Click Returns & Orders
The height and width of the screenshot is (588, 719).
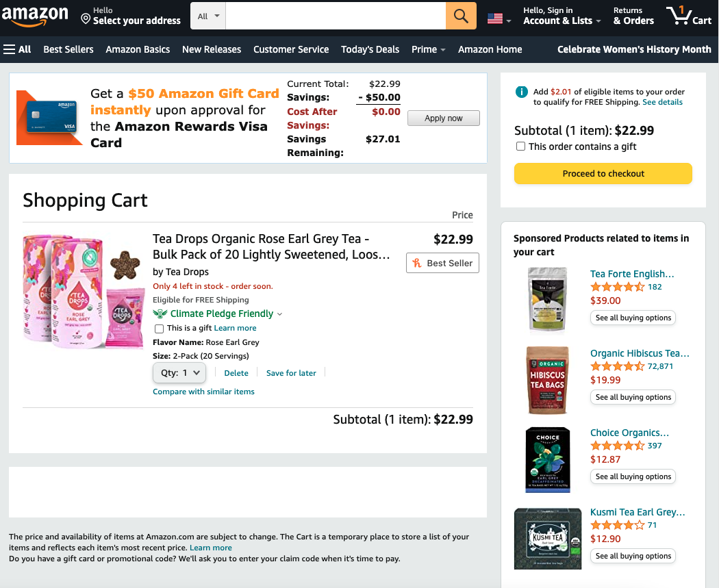pos(633,16)
